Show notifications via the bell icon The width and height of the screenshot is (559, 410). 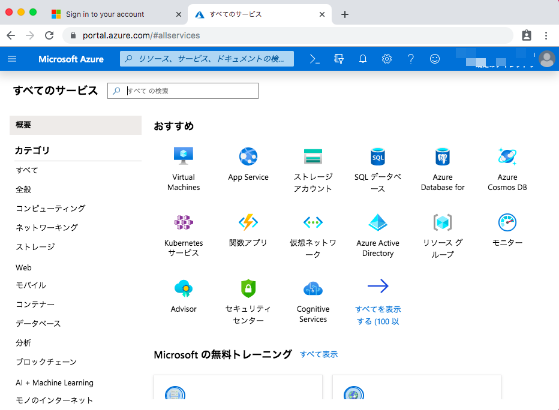click(363, 59)
